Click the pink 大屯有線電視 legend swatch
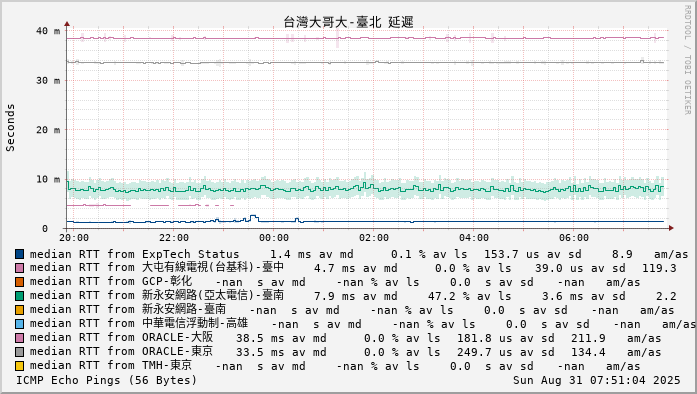 click(20, 268)
